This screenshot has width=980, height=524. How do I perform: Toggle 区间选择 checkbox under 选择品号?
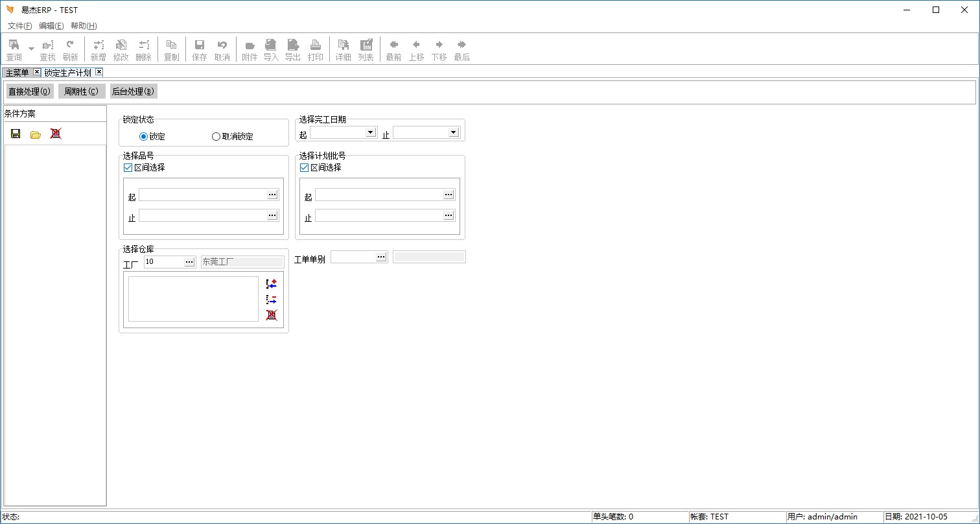click(128, 168)
